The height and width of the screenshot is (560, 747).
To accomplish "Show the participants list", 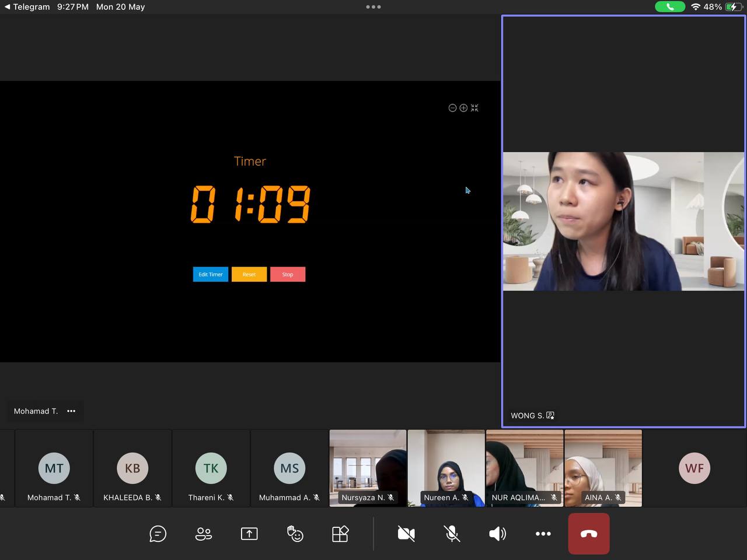I will [x=204, y=534].
